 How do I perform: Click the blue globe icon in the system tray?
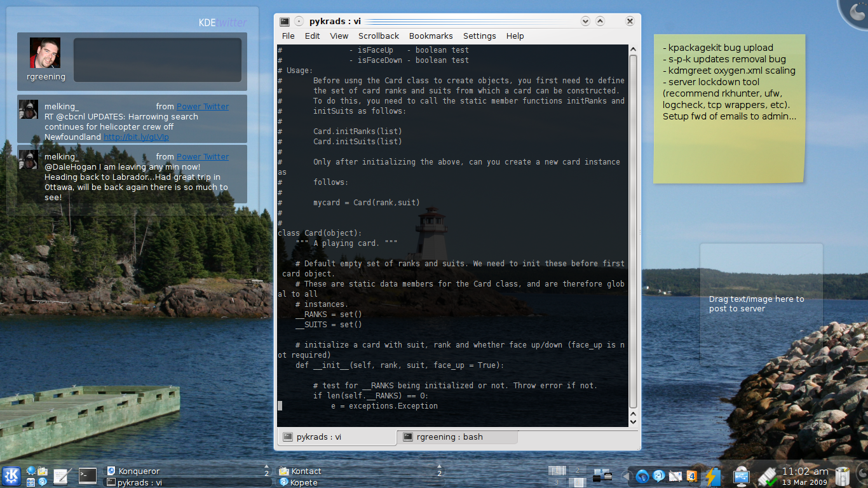(642, 475)
